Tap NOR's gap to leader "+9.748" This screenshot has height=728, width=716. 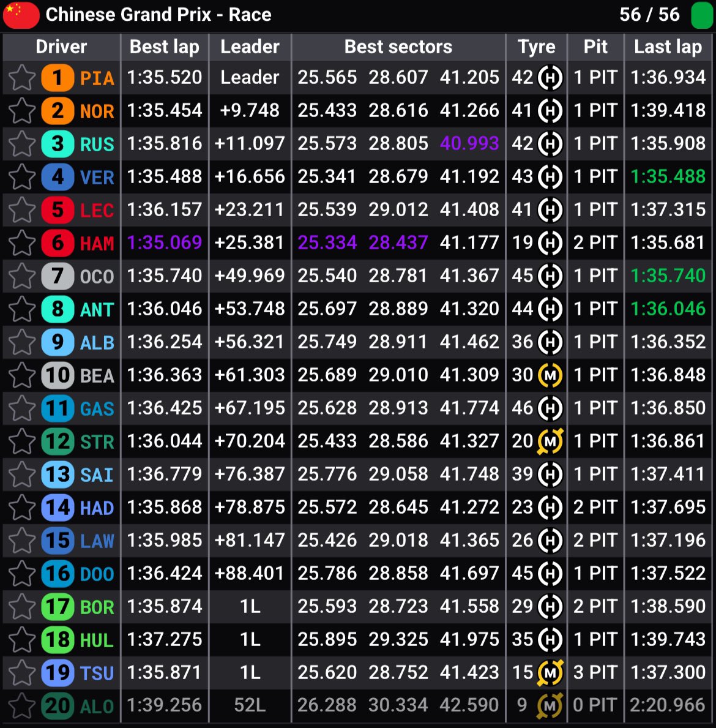pos(250,110)
